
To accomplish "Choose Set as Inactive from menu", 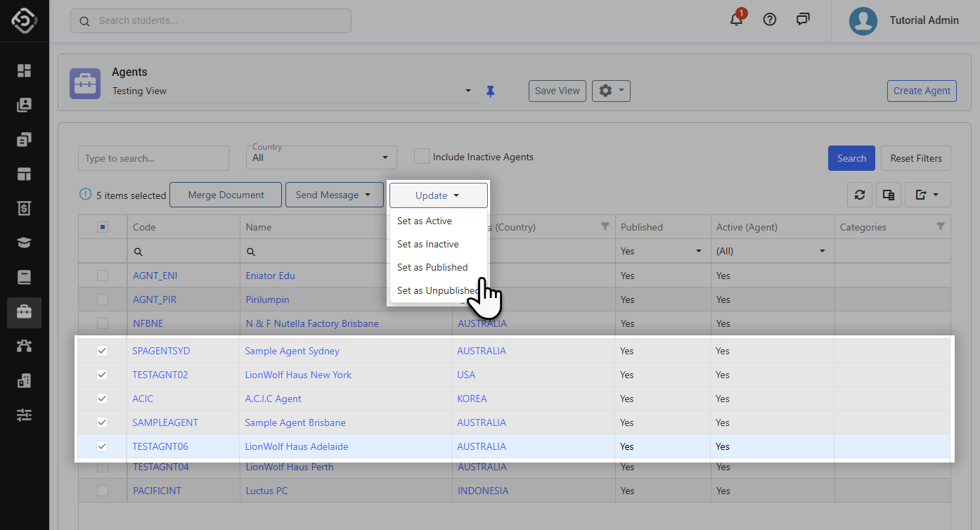I will point(427,244).
